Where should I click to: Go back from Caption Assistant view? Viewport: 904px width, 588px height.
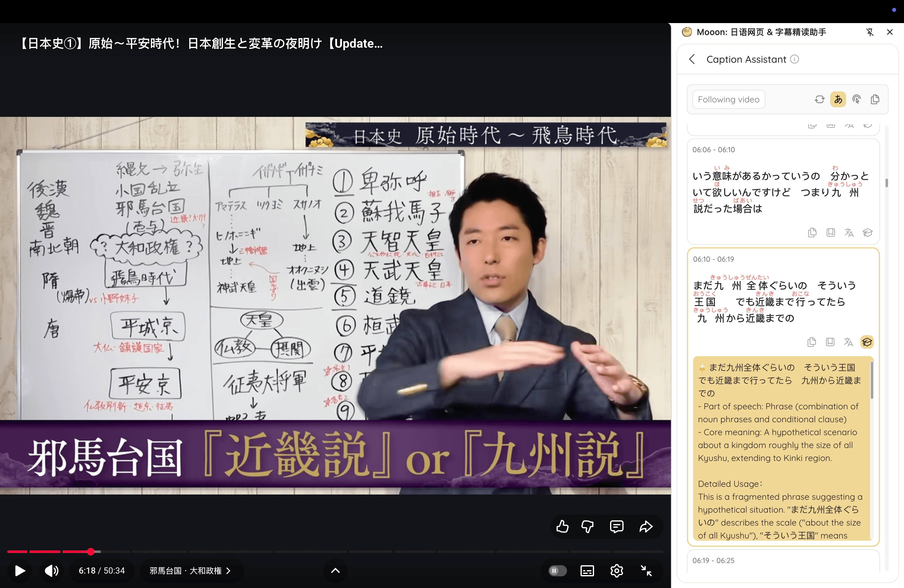[692, 59]
